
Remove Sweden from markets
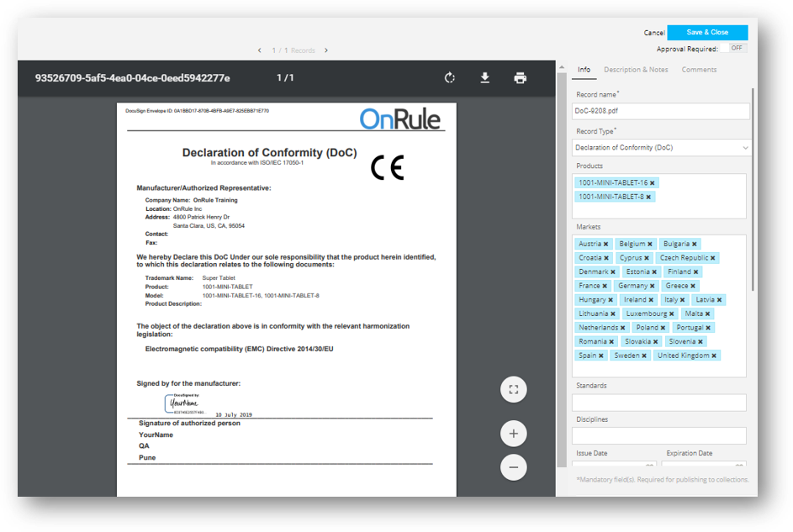[x=644, y=356]
